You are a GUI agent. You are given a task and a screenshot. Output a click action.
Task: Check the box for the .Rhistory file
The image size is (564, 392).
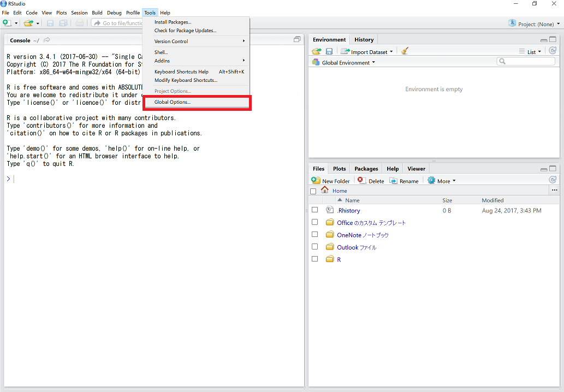(x=314, y=210)
